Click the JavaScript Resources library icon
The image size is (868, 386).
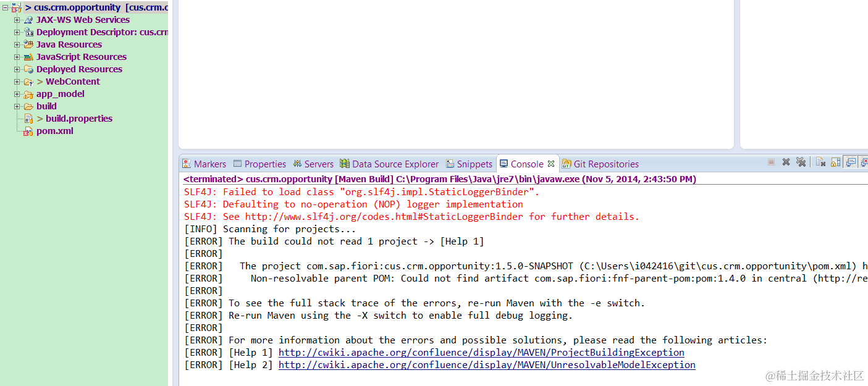(28, 57)
